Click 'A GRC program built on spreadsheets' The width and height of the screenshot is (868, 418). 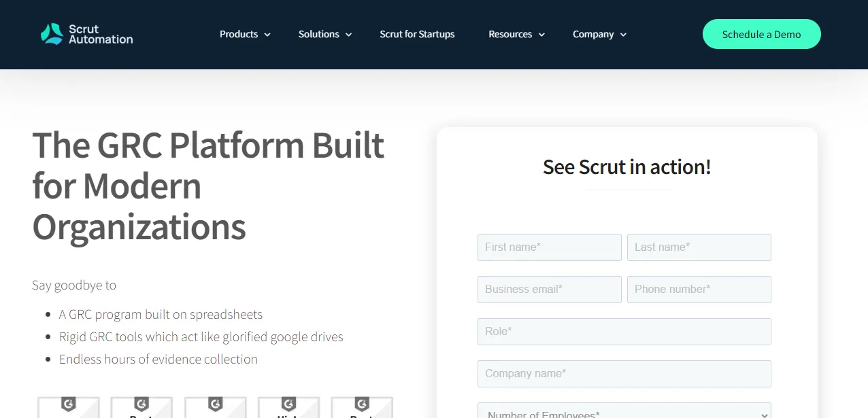pyautogui.click(x=161, y=314)
